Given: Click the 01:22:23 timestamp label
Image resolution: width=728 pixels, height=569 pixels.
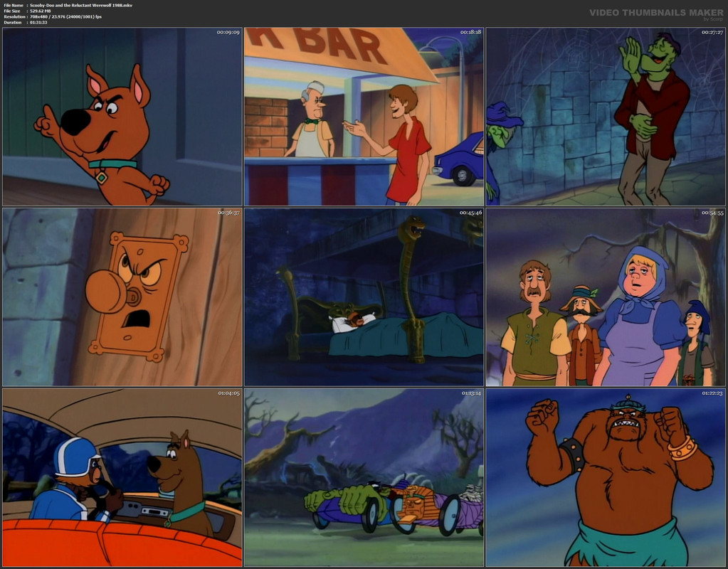Looking at the screenshot, I should 712,393.
